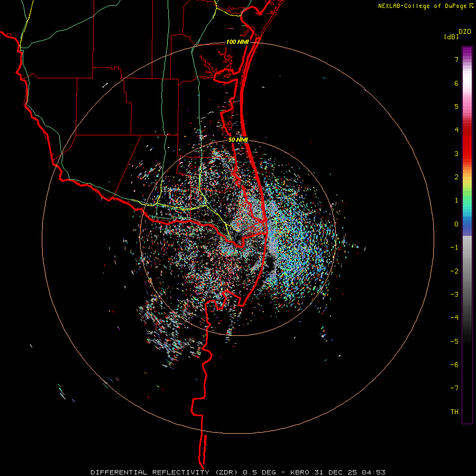The height and width of the screenshot is (476, 476).
Task: Select the 6 value on color scale
Action: tap(456, 83)
